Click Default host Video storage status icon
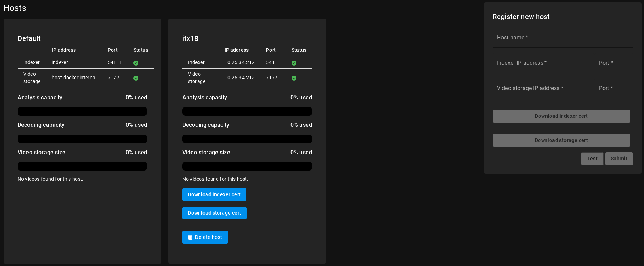 click(x=136, y=78)
